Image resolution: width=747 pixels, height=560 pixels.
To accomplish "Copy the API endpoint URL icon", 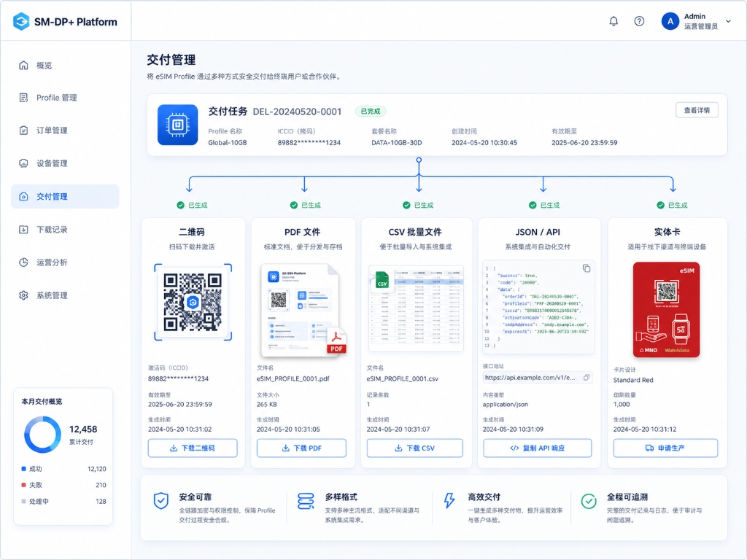I will (x=587, y=378).
